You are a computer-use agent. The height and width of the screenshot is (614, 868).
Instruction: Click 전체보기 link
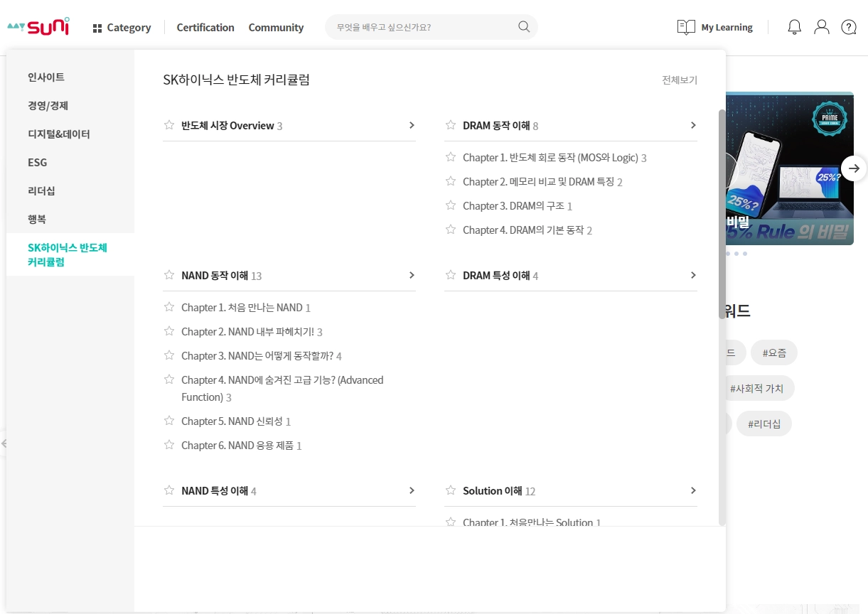pyautogui.click(x=680, y=80)
